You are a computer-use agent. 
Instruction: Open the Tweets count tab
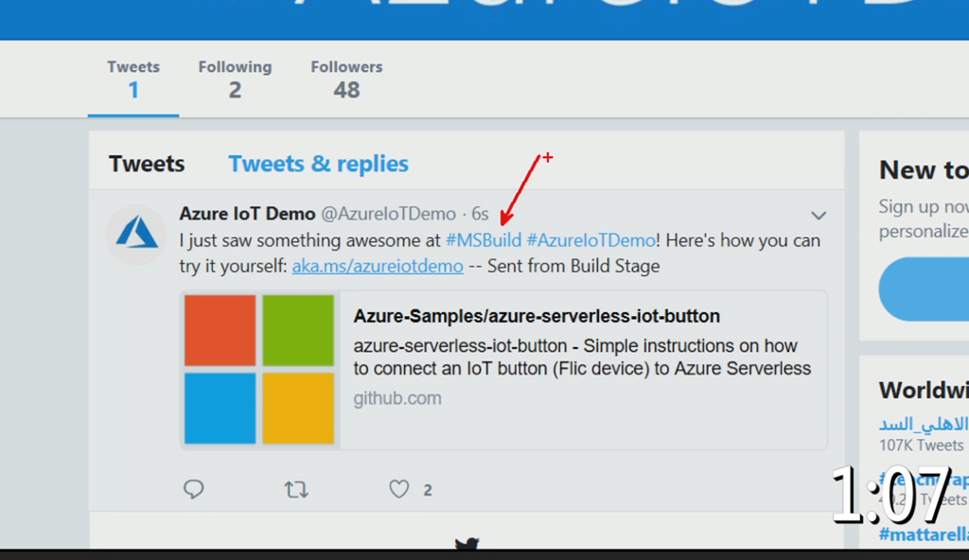point(133,79)
